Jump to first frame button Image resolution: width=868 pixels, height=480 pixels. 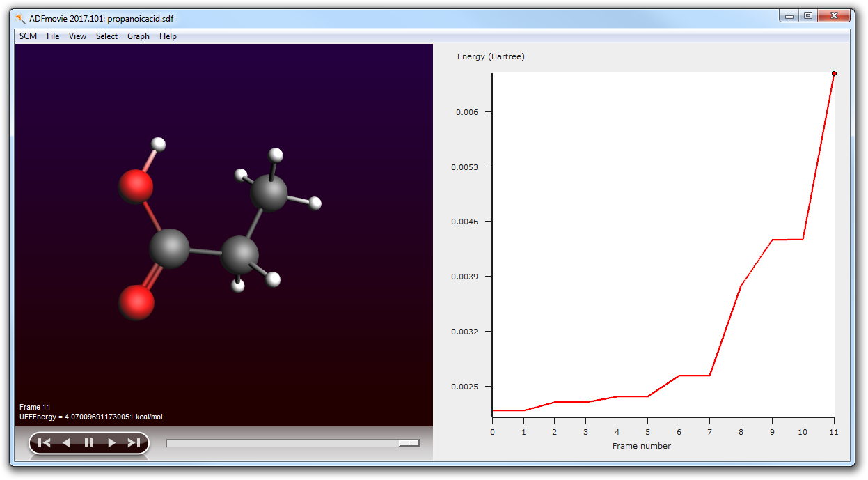click(x=44, y=442)
